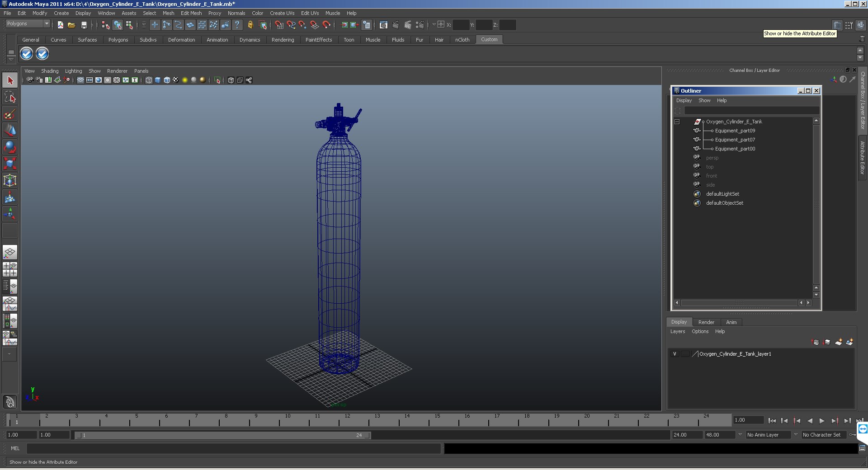Open the character set dropdown arrow

pos(796,435)
